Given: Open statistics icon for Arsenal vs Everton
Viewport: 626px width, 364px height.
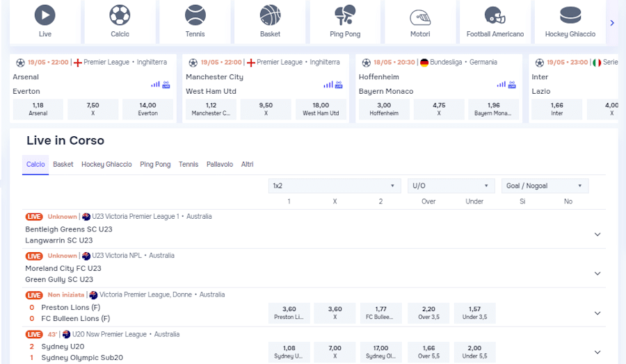Looking at the screenshot, I should [155, 85].
